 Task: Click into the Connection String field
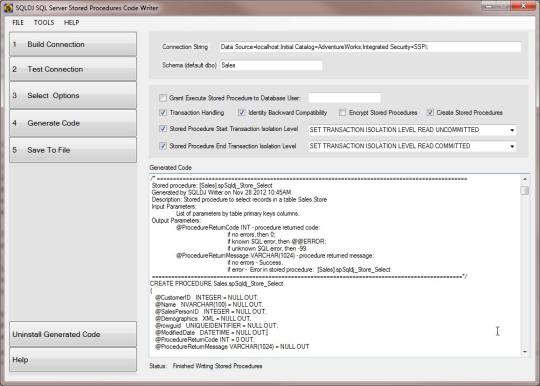tap(370, 47)
